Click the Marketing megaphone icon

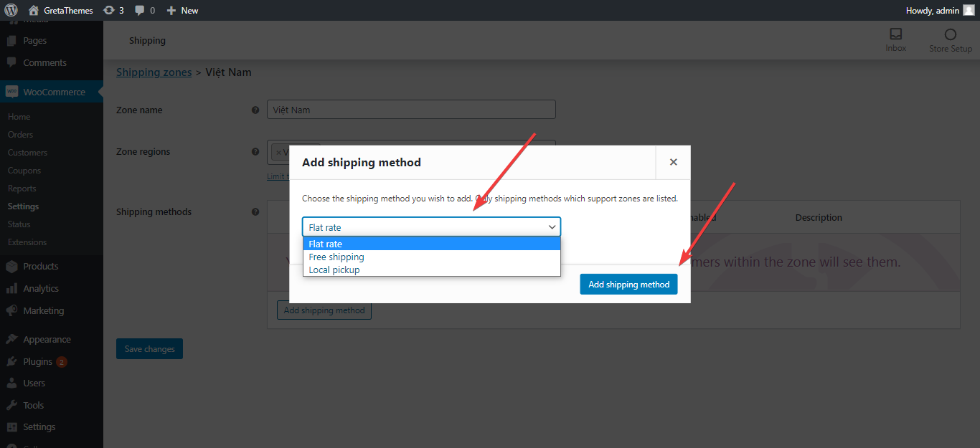tap(11, 310)
